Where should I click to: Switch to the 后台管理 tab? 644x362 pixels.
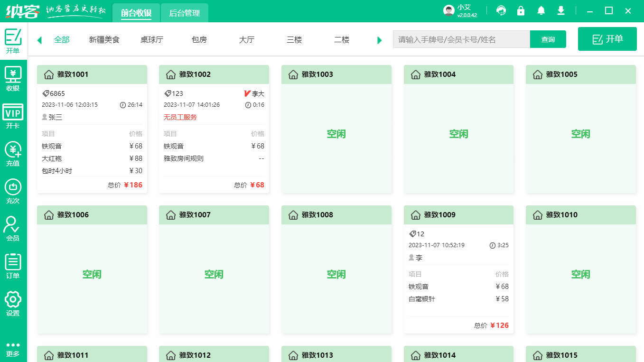(x=184, y=13)
